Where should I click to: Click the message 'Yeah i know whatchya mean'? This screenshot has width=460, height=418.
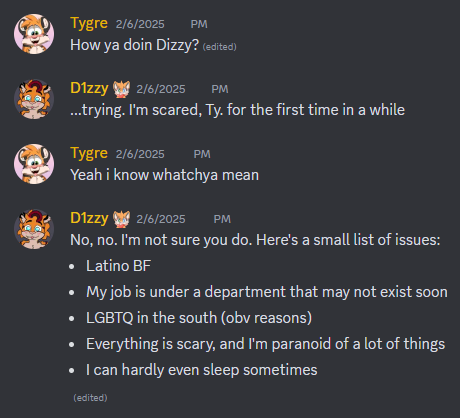click(x=164, y=175)
